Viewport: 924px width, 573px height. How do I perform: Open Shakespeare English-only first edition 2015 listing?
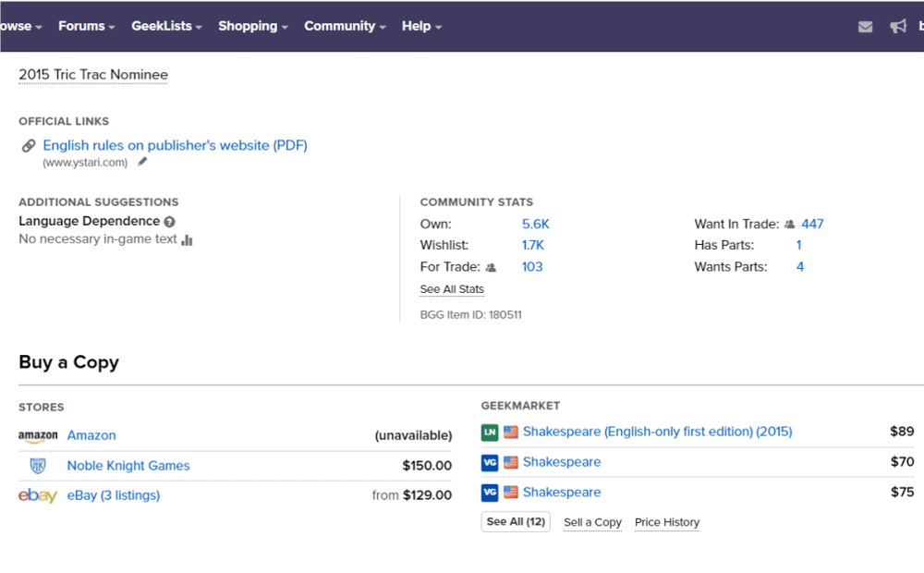658,433
